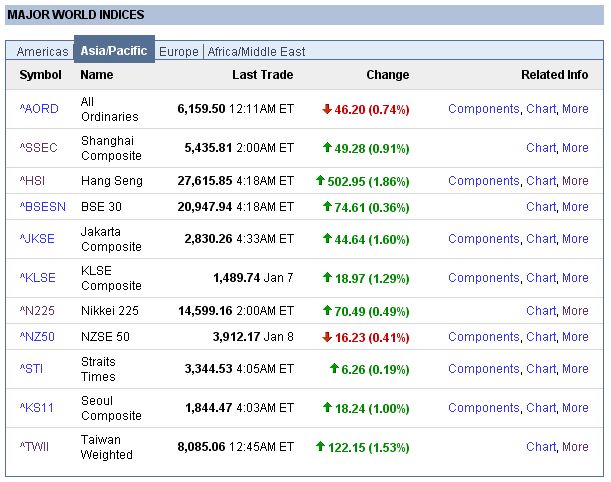The width and height of the screenshot is (611, 482).
Task: Click the red down arrow for All Ordinaries
Action: (x=327, y=109)
